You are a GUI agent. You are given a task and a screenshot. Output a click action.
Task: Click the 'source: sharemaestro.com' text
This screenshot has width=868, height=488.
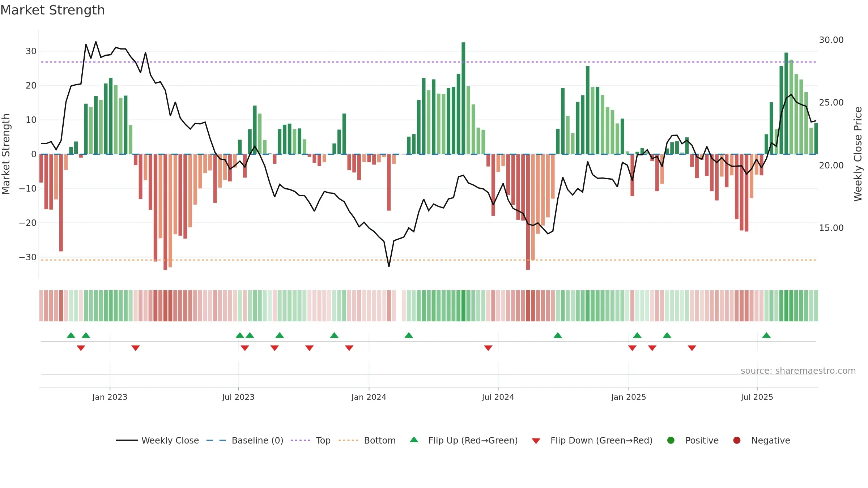(798, 371)
